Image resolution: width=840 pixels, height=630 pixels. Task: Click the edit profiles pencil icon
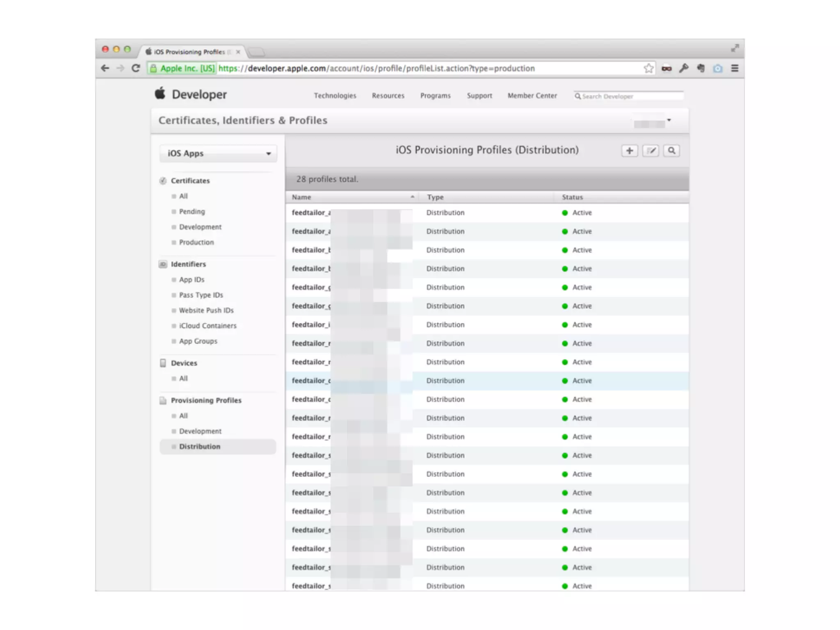coord(651,151)
